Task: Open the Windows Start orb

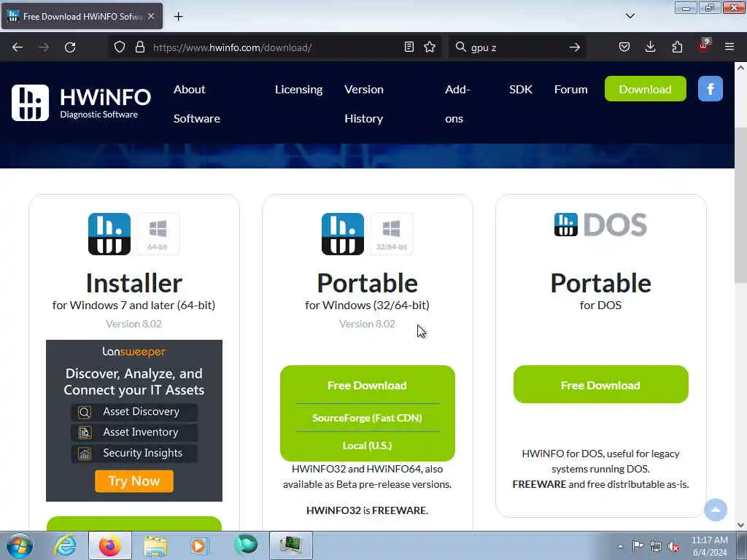Action: pos(20,545)
